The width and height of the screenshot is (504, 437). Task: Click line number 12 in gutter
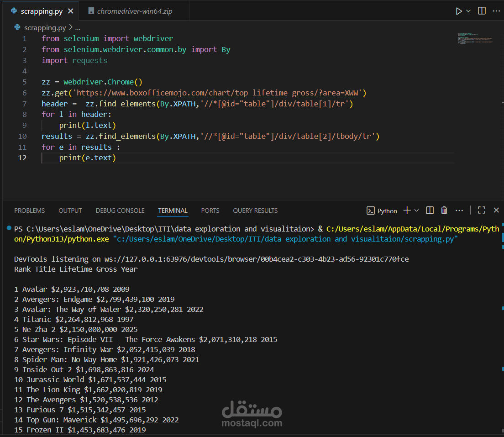coord(22,158)
